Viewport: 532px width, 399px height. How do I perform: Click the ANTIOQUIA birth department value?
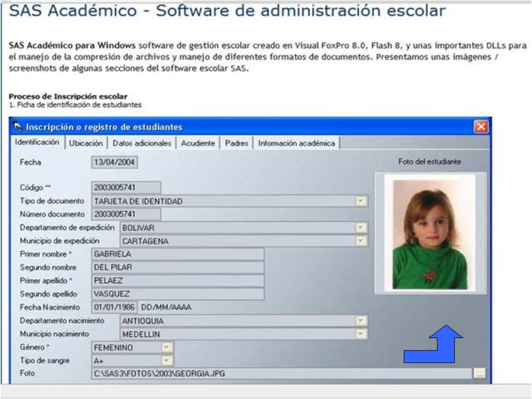(143, 321)
